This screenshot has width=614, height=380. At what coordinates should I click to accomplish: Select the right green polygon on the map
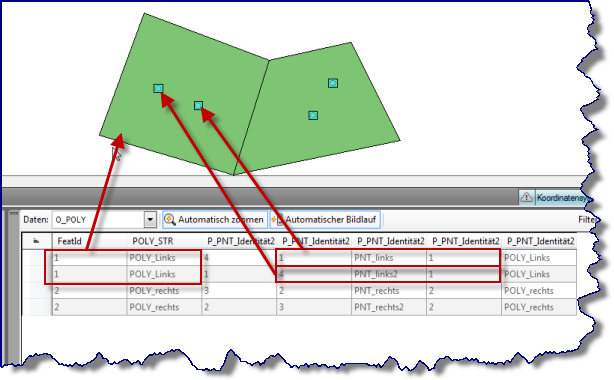[x=317, y=108]
